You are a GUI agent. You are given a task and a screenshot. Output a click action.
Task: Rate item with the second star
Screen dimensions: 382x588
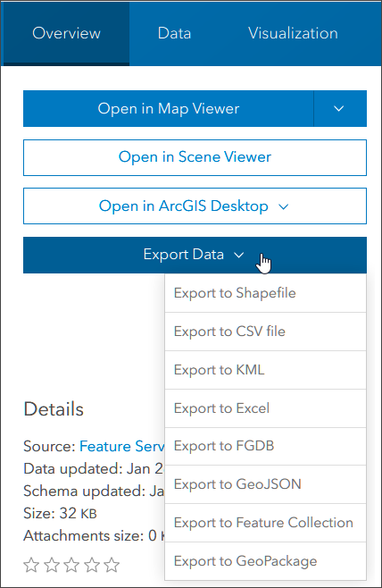(51, 565)
